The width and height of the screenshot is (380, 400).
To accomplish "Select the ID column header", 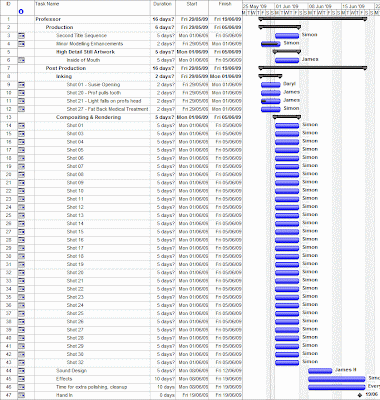I will pyautogui.click(x=9, y=8).
